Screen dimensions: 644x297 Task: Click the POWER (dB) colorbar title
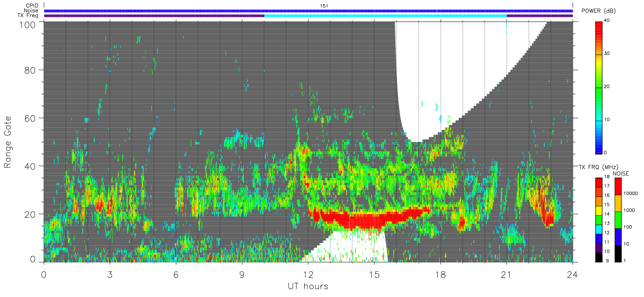coord(599,11)
